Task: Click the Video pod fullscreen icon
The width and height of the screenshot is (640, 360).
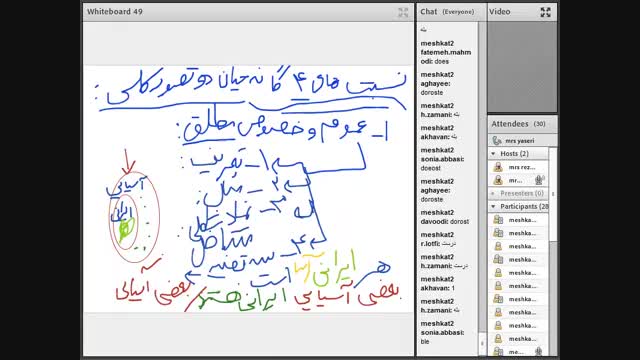Action: click(545, 12)
